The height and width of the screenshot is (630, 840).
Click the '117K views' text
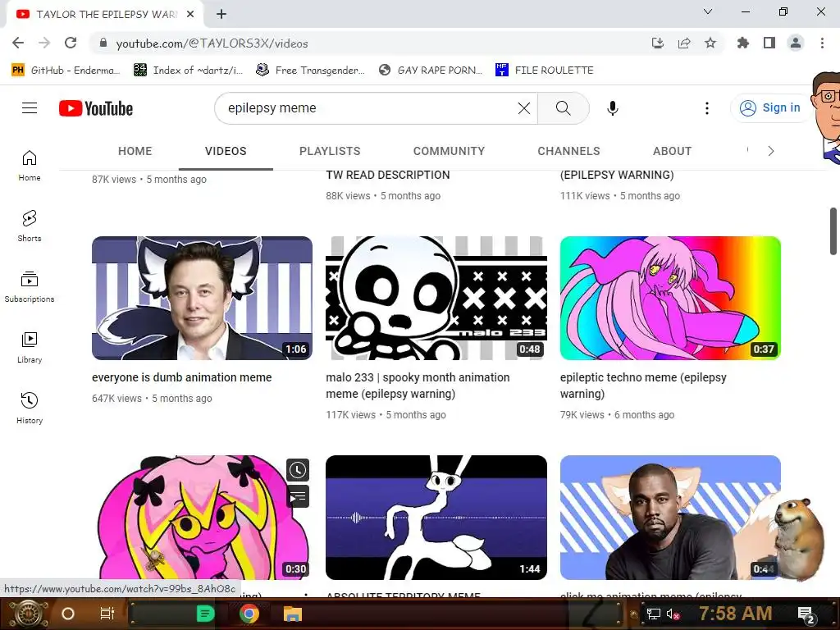(351, 414)
